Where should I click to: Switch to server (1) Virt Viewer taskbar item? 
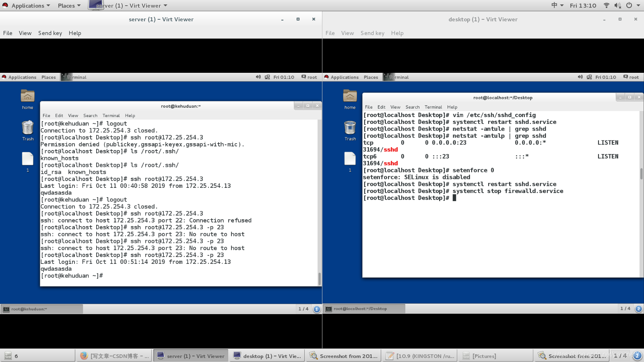point(191,356)
